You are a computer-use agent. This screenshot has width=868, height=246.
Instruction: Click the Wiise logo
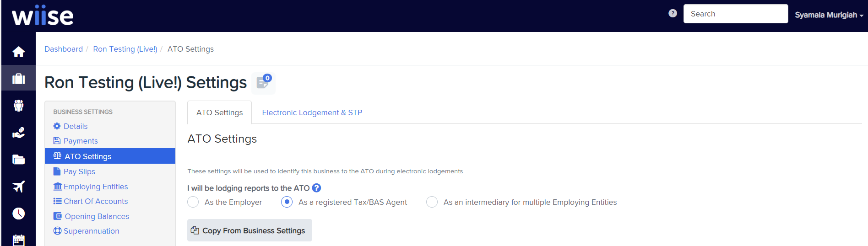tap(43, 16)
